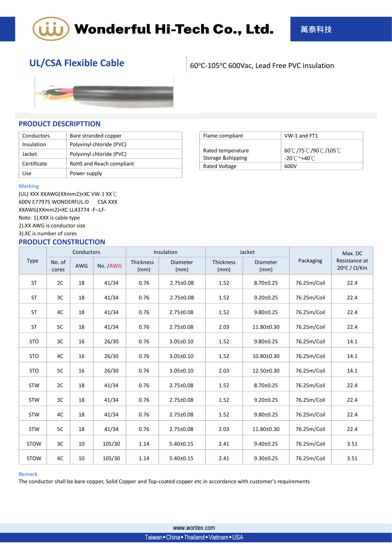Select the UL/CSA Flexible Cable title
Screen dimensions: 392x554
(x=77, y=63)
